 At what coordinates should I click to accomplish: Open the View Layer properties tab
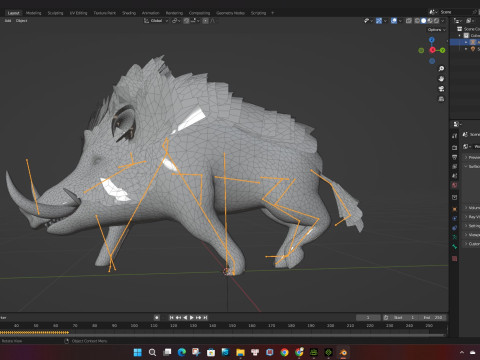click(x=454, y=166)
